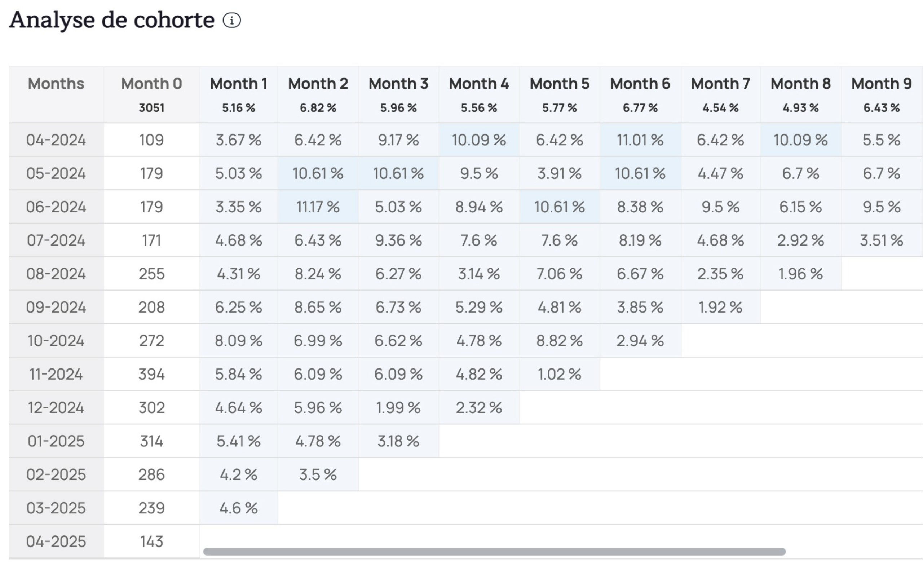Select the 143 count for 04-2025

click(152, 541)
